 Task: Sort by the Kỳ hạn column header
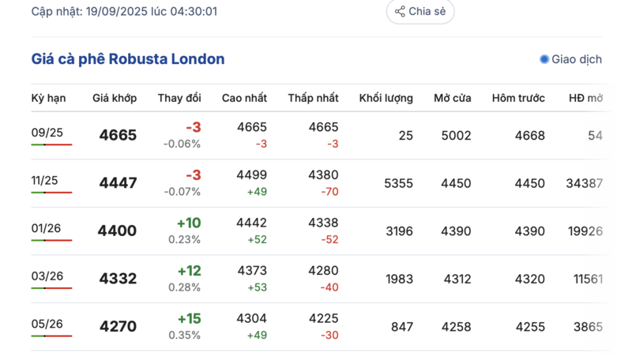48,98
